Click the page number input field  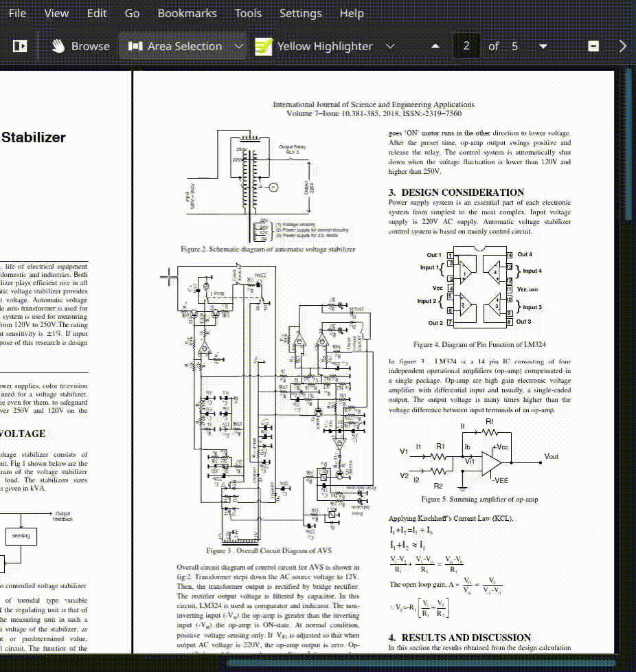coord(466,46)
